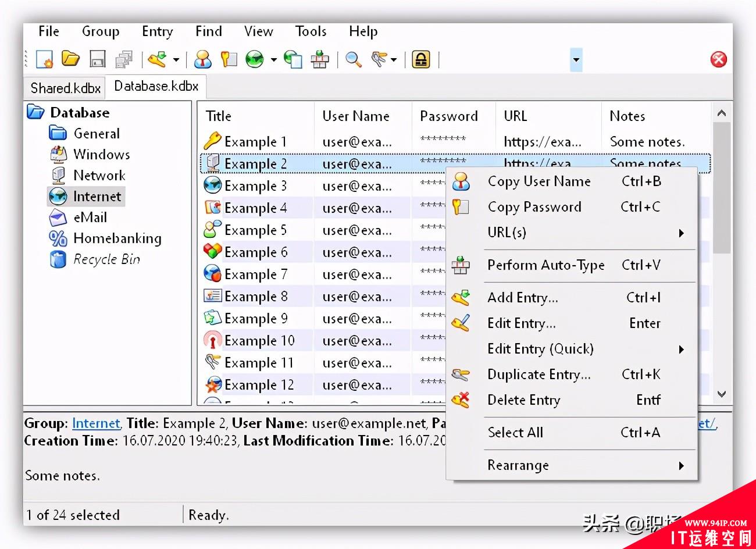This screenshot has height=549, width=756.
Task: Select the eMail group
Action: 90,217
